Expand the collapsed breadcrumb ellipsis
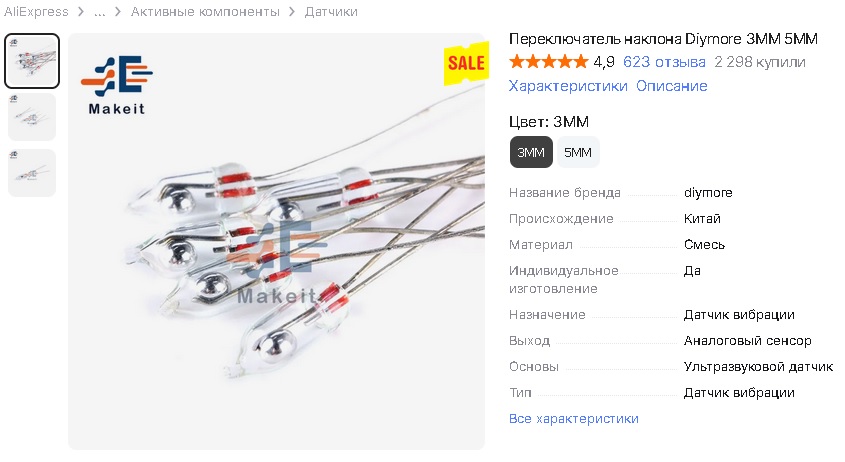 99,12
